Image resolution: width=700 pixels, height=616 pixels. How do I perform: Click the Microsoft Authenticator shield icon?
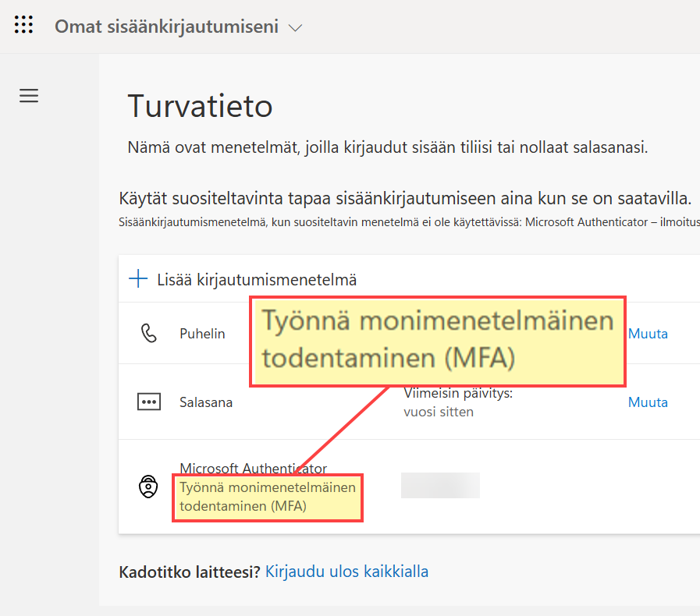(148, 487)
